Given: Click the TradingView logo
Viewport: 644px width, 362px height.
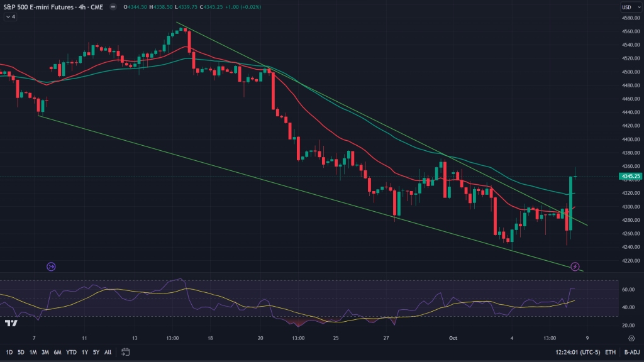Looking at the screenshot, I should [11, 324].
